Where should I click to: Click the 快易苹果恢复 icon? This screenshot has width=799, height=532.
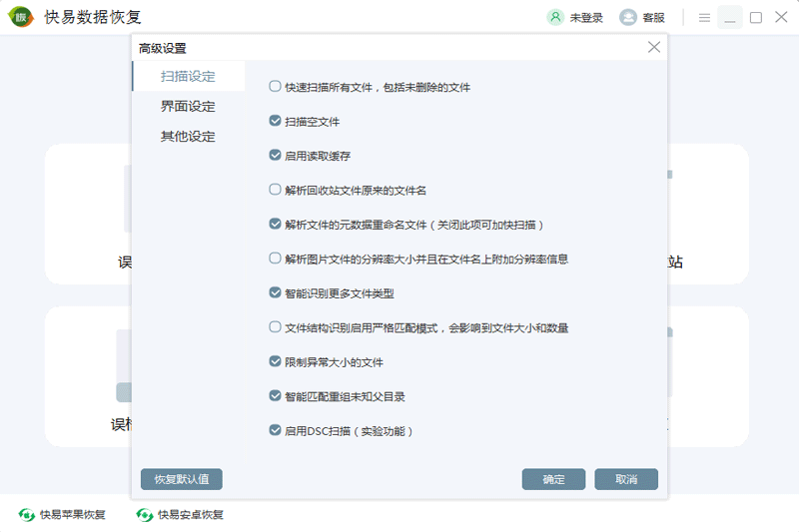coord(27,515)
